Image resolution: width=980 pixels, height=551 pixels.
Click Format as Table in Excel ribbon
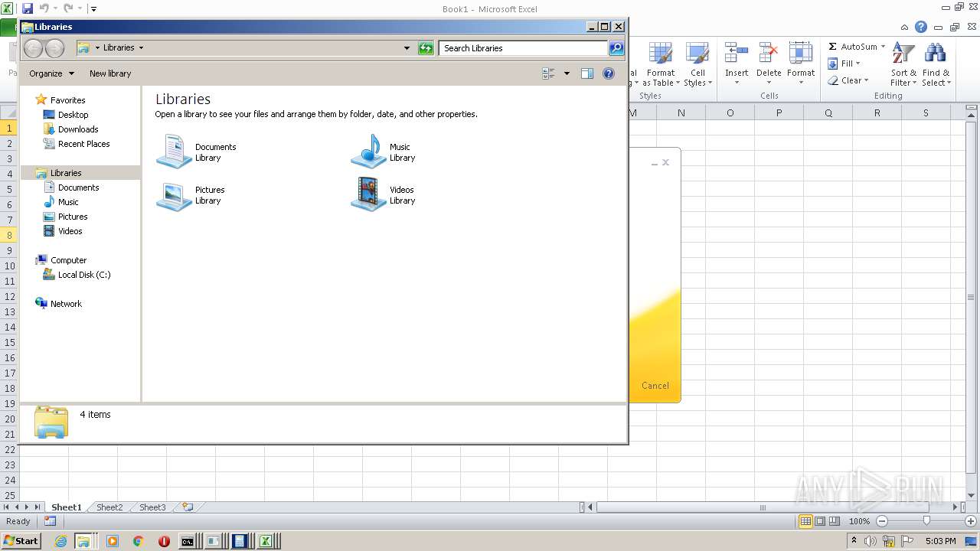click(x=660, y=64)
